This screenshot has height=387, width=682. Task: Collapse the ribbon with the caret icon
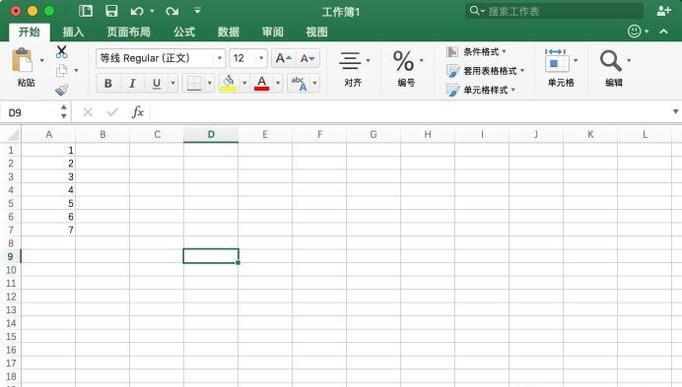663,31
